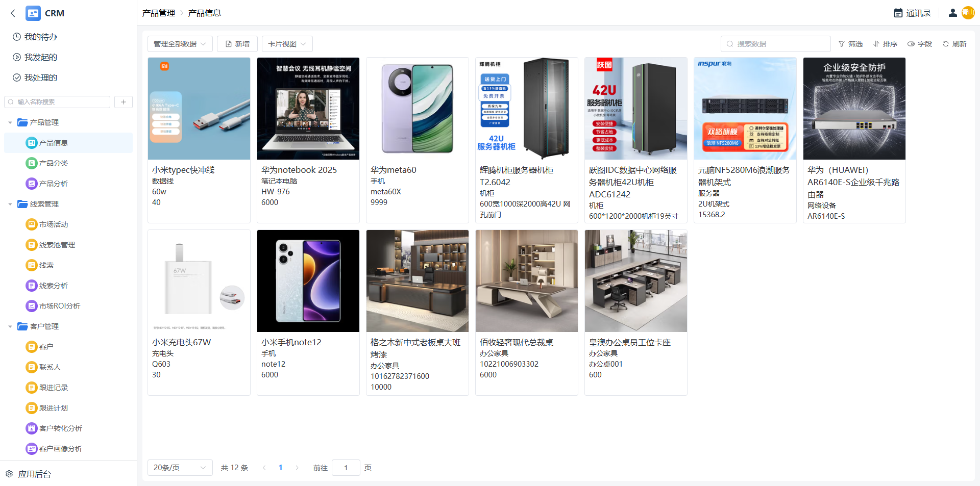Click the 产品分类 green icon
The height and width of the screenshot is (486, 980).
coord(31,163)
